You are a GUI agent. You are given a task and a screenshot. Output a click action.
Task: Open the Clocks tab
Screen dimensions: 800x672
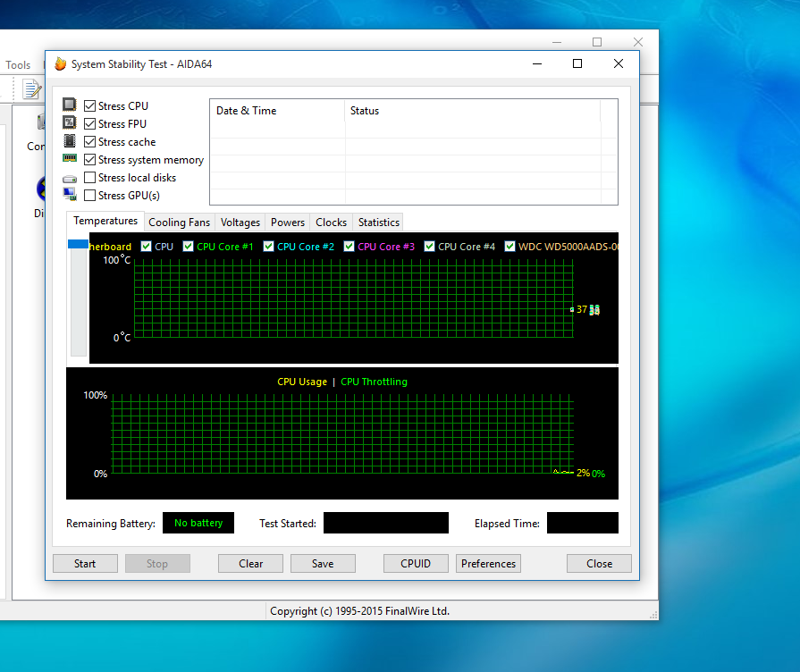click(x=331, y=223)
